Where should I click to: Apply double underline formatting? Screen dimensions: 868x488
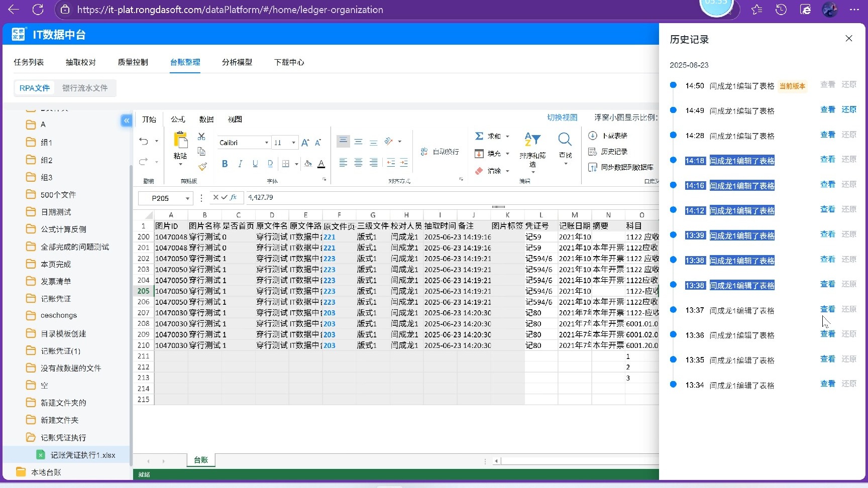(270, 164)
